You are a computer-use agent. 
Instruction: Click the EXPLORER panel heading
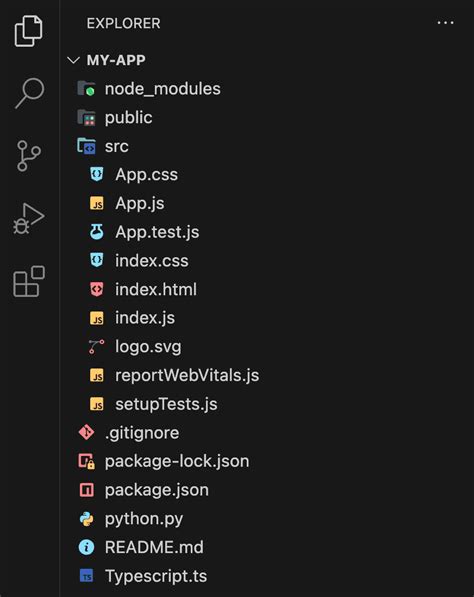[x=123, y=24]
